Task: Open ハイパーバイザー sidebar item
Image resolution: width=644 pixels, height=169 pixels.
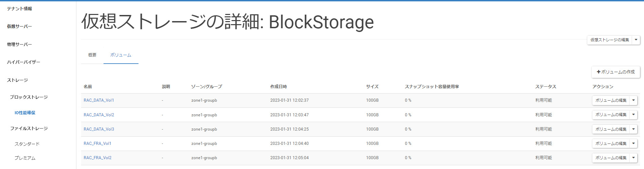Action: tap(23, 62)
